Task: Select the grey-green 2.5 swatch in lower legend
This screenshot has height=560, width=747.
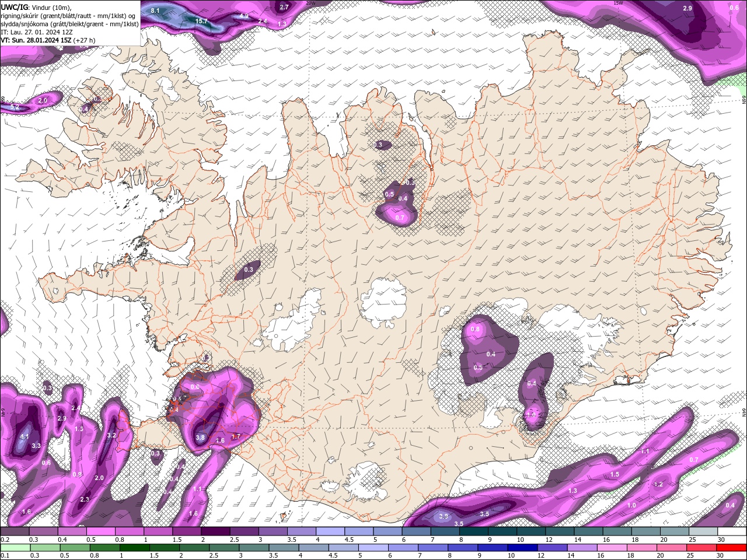Action: tap(224, 548)
